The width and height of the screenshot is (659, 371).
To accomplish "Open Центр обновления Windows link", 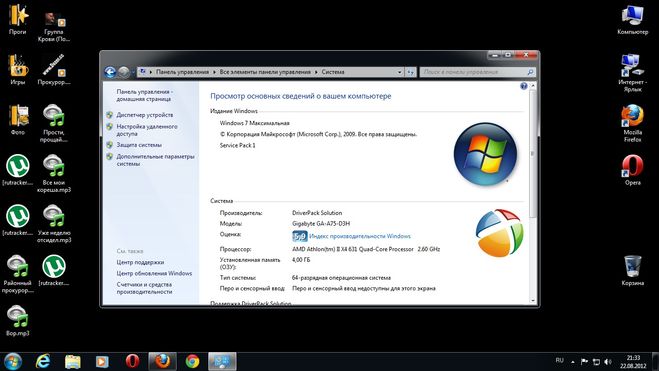I will (x=154, y=273).
